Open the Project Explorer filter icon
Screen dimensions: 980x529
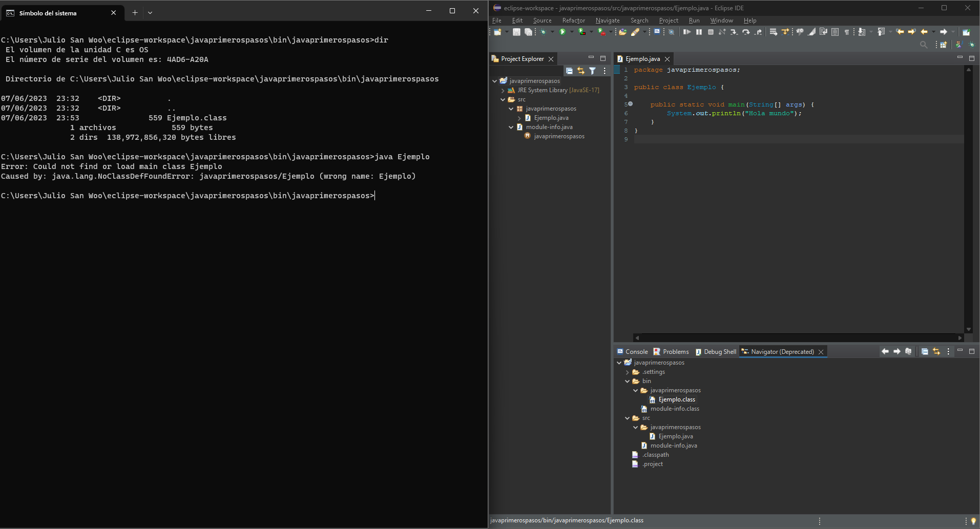coord(593,71)
